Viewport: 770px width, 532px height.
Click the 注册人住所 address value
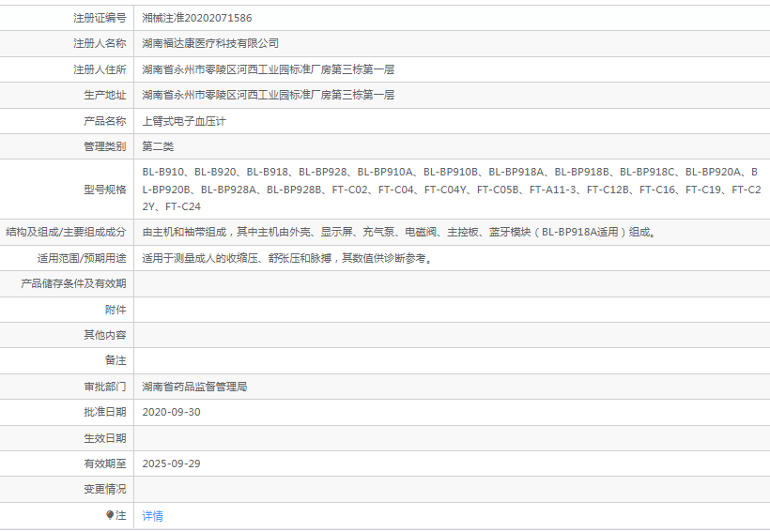[x=269, y=69]
